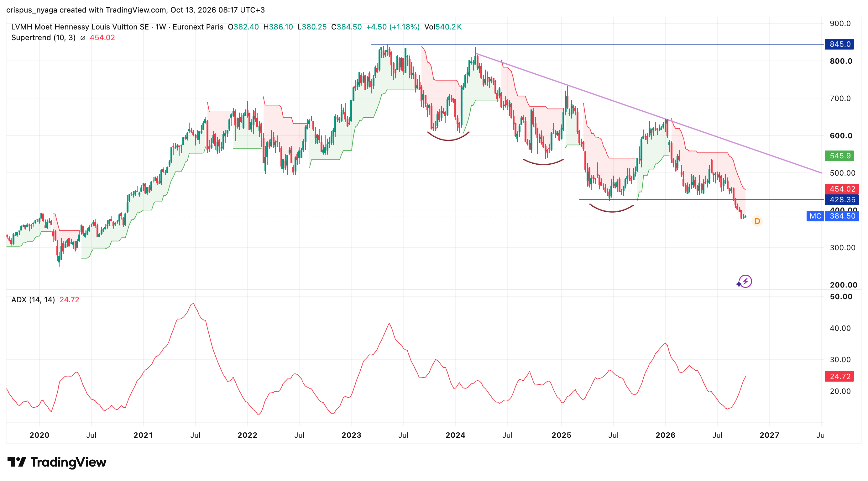
Task: Click the 500.00 price scale label
Action: [x=842, y=173]
